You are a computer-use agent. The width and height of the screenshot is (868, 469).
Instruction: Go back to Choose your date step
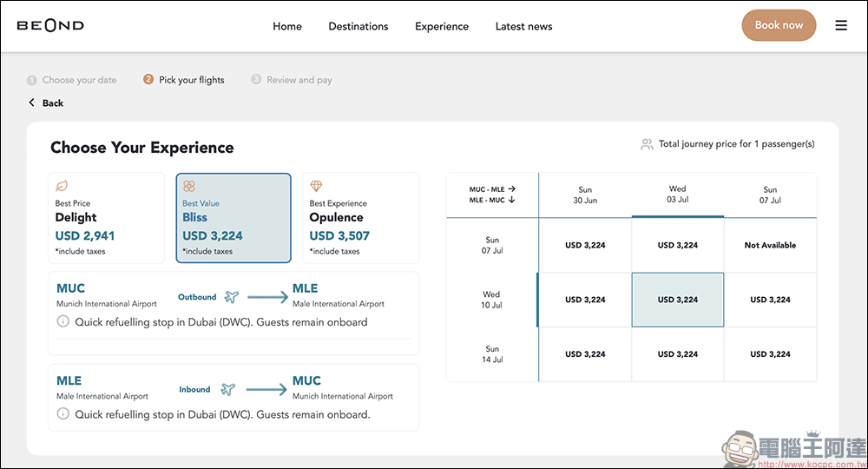72,80
